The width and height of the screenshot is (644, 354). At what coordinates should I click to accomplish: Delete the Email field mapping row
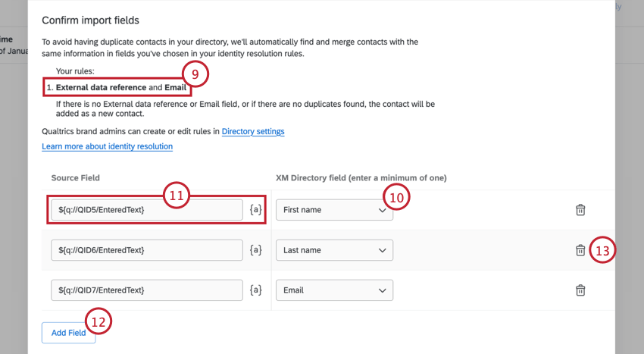tap(580, 290)
